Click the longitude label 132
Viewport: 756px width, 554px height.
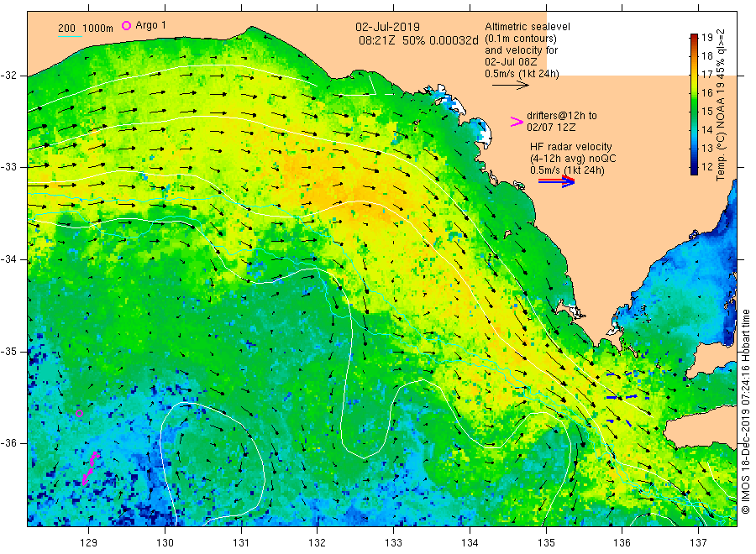tap(318, 543)
